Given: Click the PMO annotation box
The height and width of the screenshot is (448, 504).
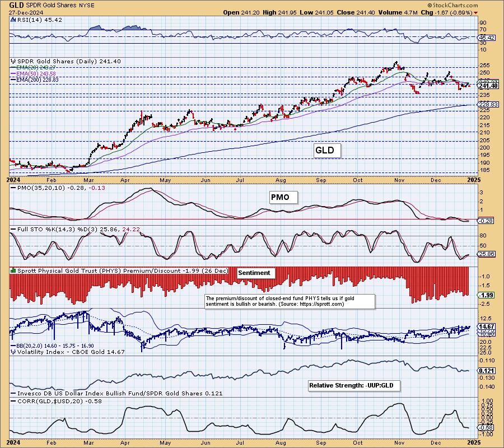Looking at the screenshot, I should pos(283,197).
